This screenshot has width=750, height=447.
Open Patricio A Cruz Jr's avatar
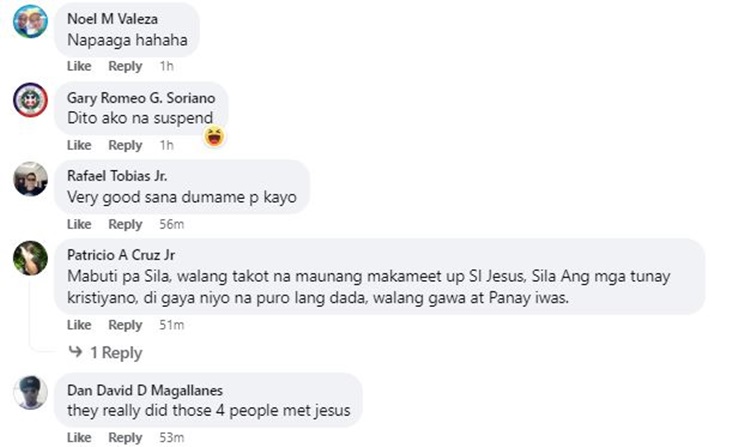tap(30, 258)
